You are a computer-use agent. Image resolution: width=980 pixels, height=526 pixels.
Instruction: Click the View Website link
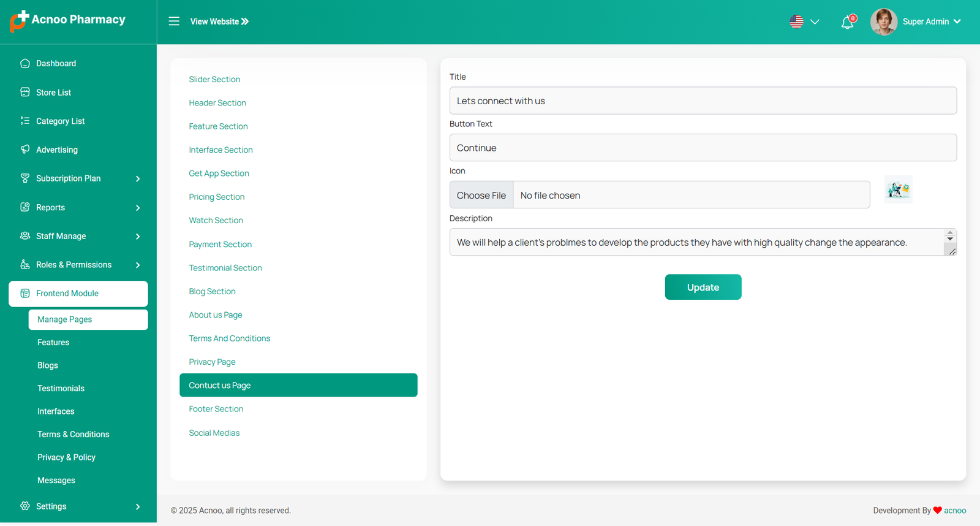219,21
